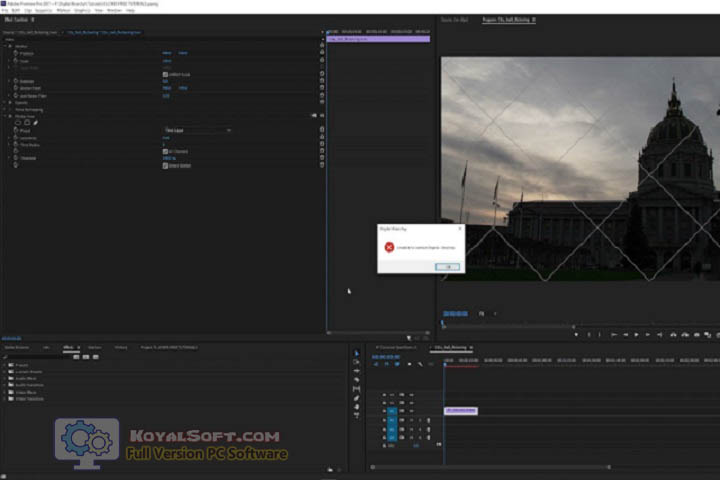720x480 pixels.
Task: Mark In point in Program Monitor
Action: (589, 335)
